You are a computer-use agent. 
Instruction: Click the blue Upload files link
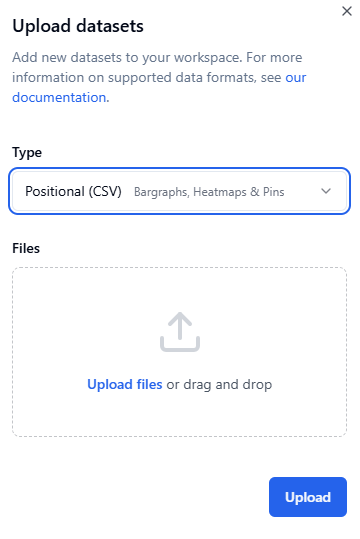click(x=124, y=384)
